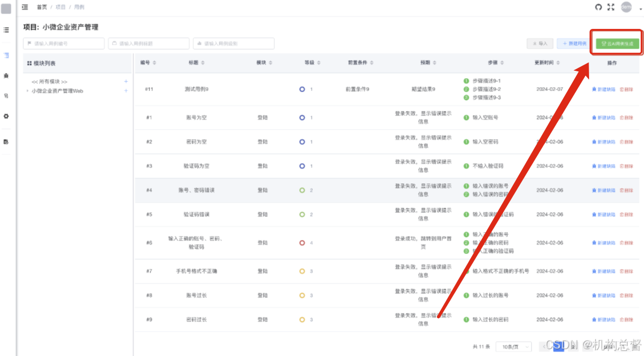Sort the table by 模块 column
Image resolution: width=644 pixels, height=356 pixels.
point(270,62)
